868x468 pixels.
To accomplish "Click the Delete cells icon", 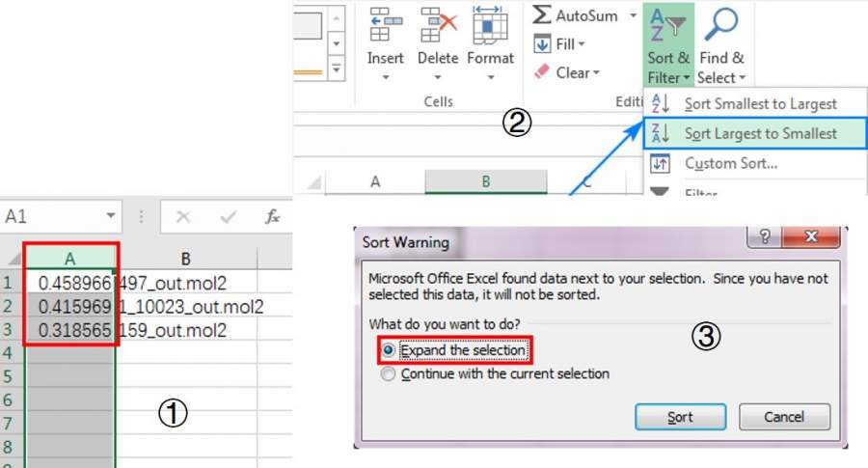I will point(437,24).
